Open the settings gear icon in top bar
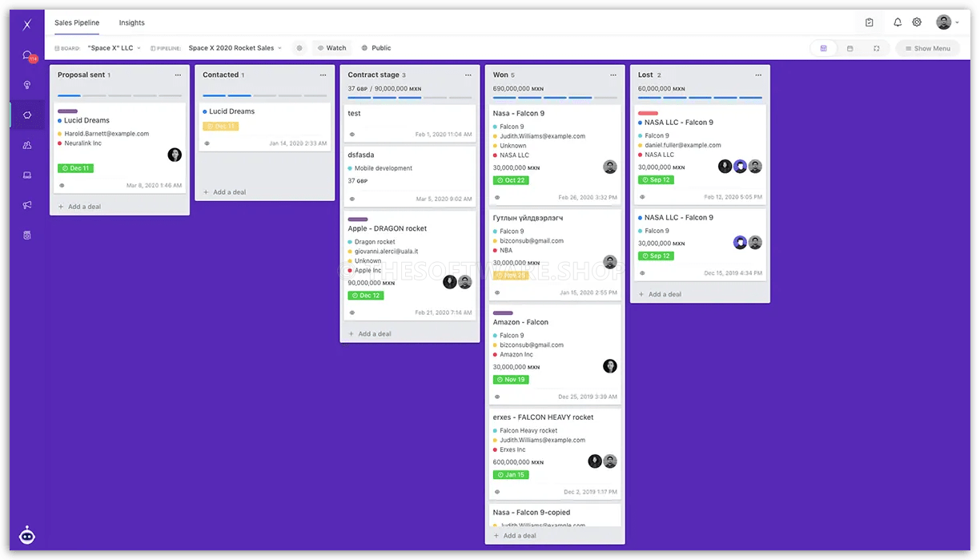Screen dimensions: 980x560 (x=917, y=22)
